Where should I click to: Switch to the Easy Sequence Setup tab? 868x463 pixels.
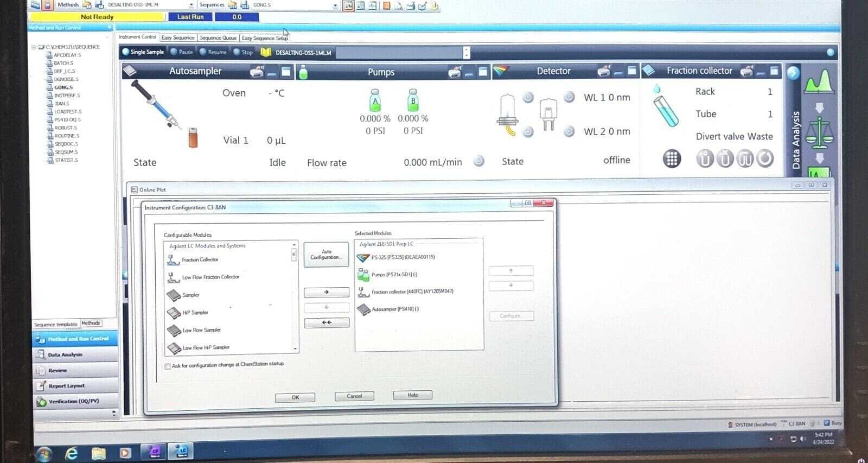pos(265,38)
